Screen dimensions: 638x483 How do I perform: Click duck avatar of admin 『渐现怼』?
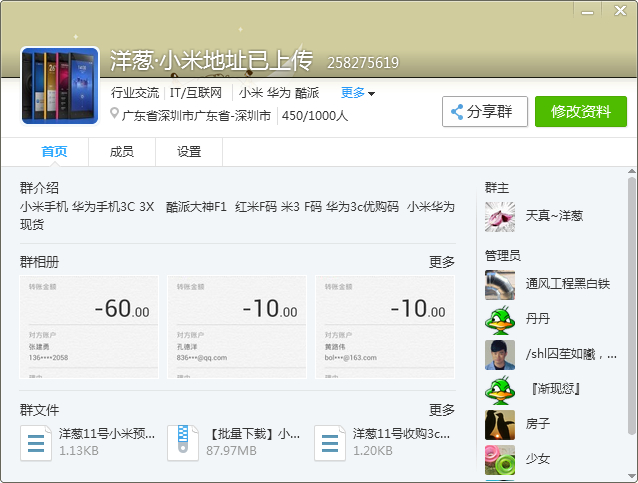tap(500, 390)
